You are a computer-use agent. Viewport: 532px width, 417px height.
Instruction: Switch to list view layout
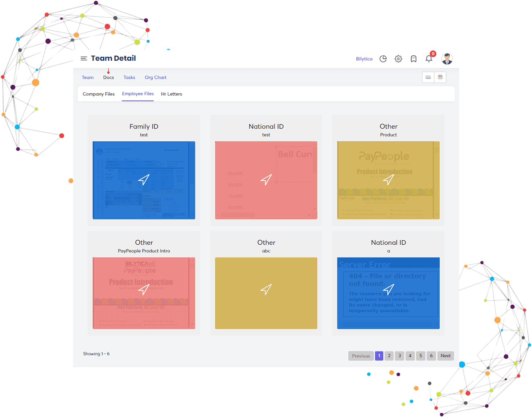tap(428, 77)
